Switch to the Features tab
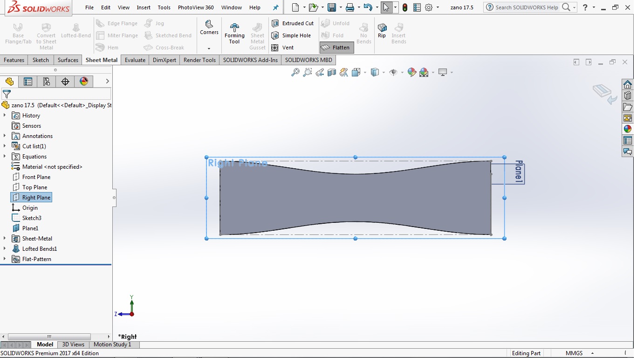 pos(14,60)
